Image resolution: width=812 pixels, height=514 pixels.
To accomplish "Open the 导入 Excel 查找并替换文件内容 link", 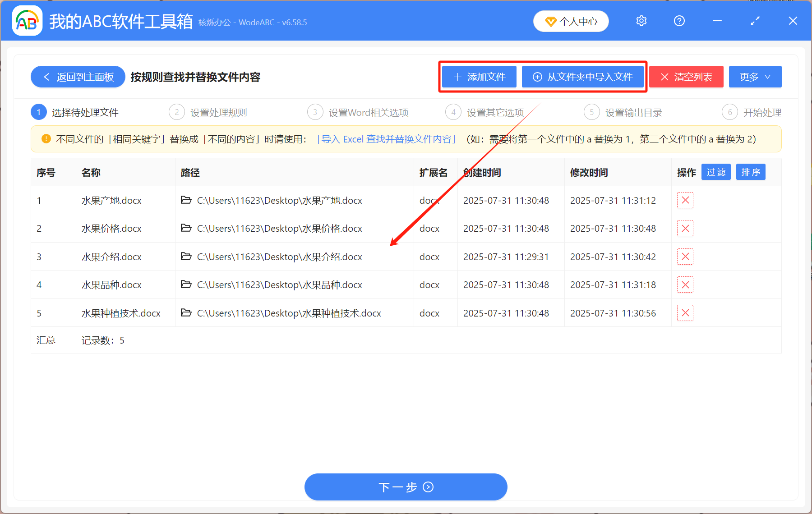I will pyautogui.click(x=387, y=139).
